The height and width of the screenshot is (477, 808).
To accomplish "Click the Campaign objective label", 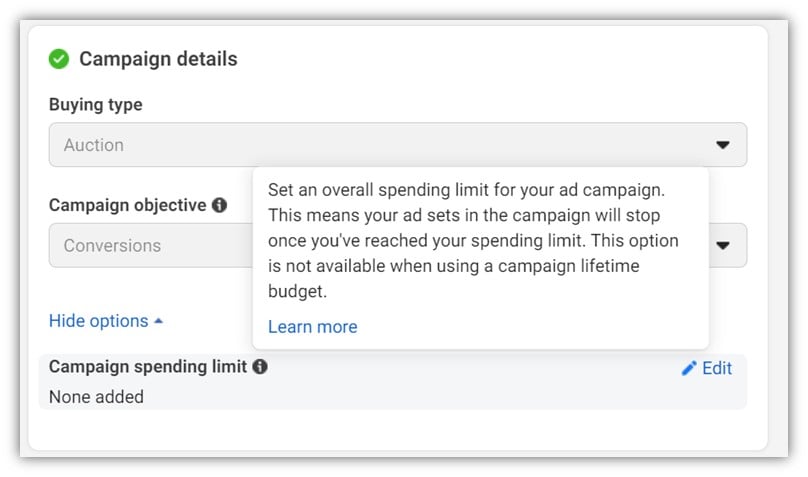I will click(x=127, y=205).
